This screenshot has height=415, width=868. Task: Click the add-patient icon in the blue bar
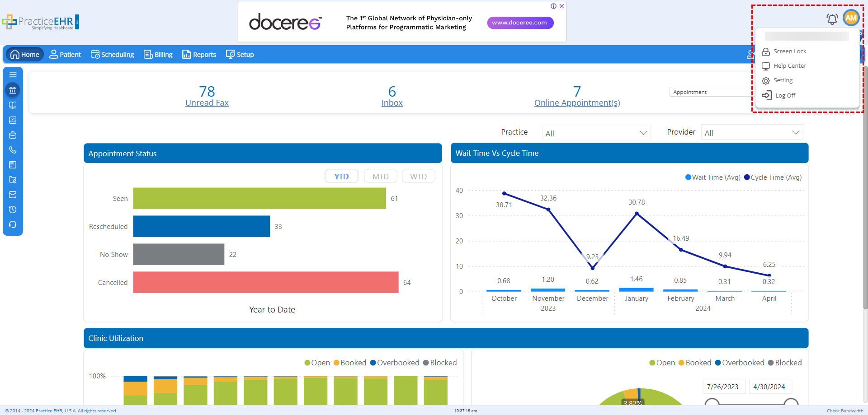pos(750,55)
